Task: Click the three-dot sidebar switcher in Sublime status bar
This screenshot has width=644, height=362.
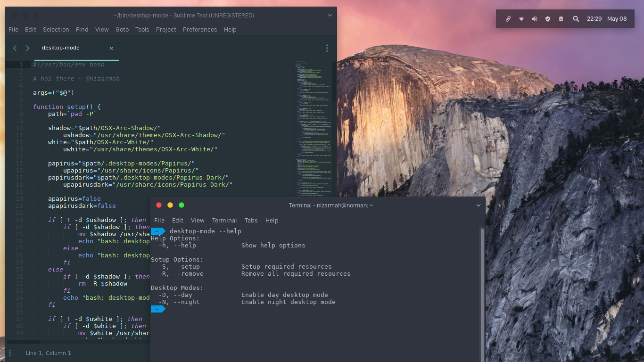Action: pos(9,353)
